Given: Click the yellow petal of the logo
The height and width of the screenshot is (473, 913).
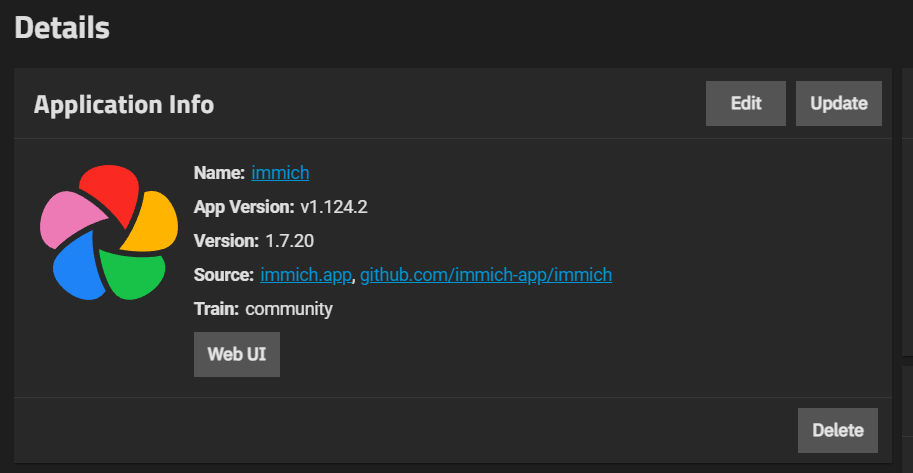Looking at the screenshot, I should (153, 221).
